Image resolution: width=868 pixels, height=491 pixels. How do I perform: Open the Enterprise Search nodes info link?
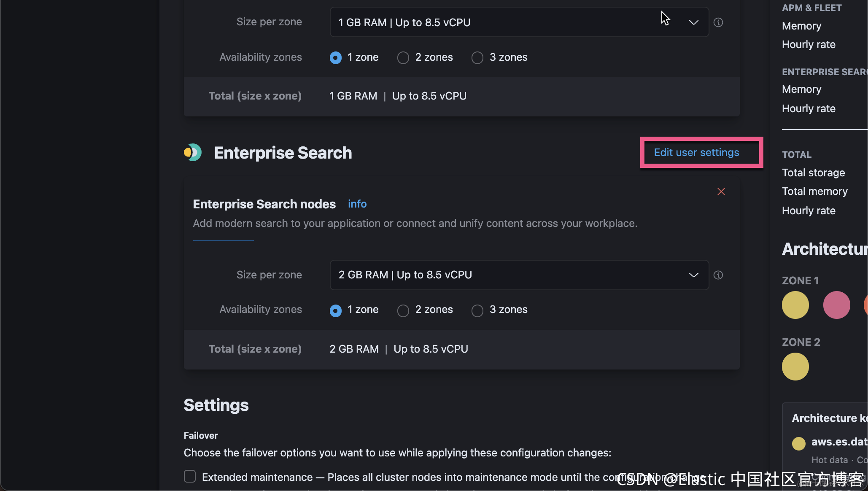357,204
